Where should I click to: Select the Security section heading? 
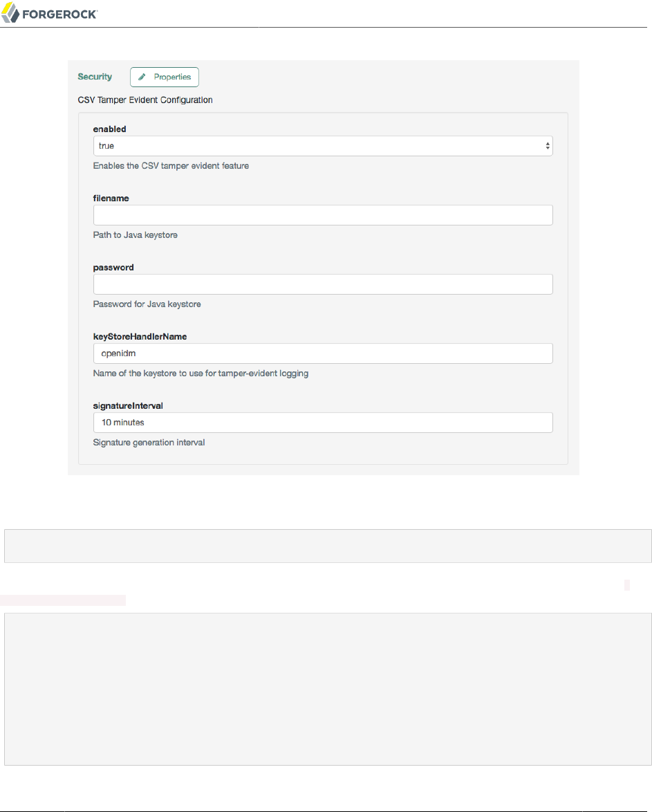click(95, 77)
